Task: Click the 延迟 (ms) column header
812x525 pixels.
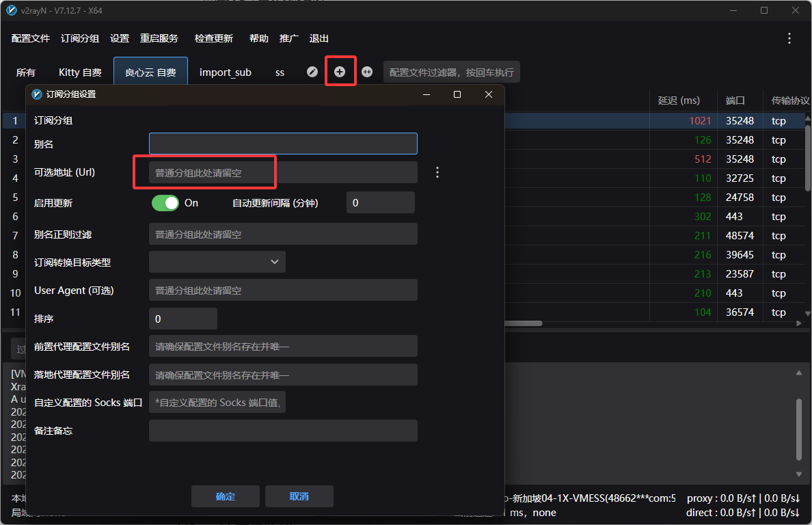Action: tap(679, 100)
